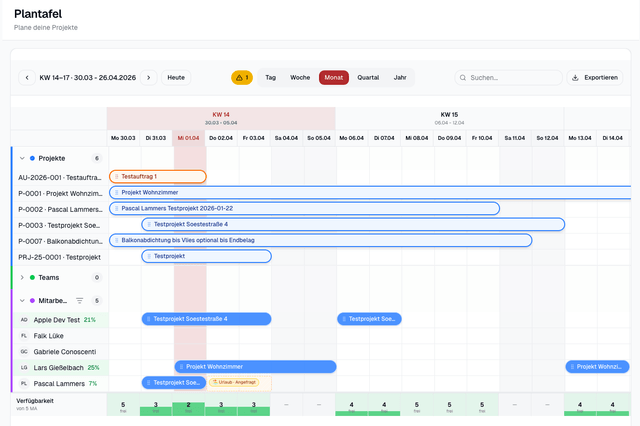
Task: Open the yellow warning indicator badge
Action: click(x=241, y=77)
